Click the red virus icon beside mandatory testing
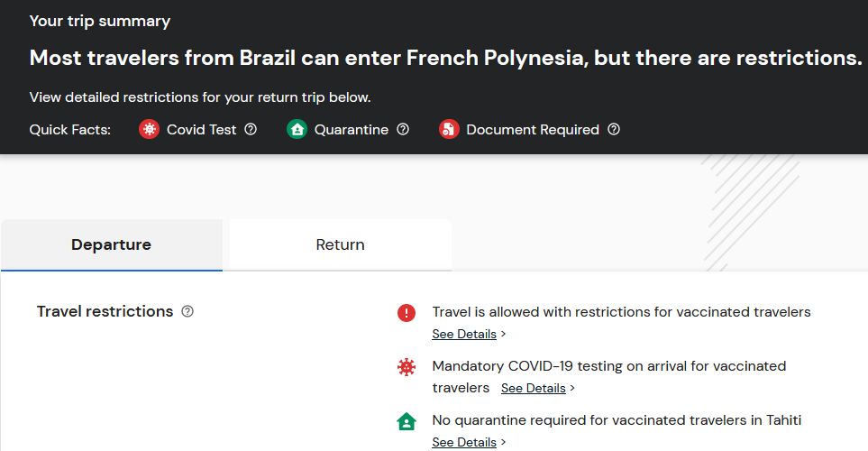Viewport: 868px width, 451px height. 407,367
